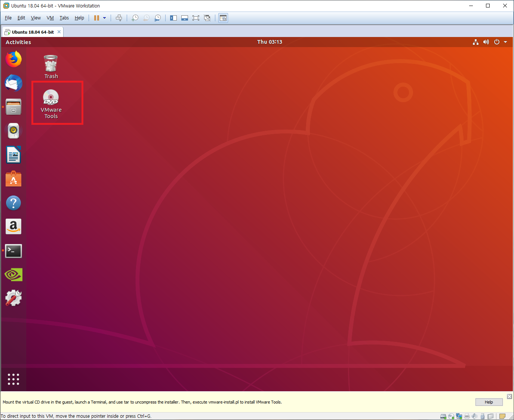
Task: Click the power icon in Ubuntu top bar
Action: (x=497, y=42)
